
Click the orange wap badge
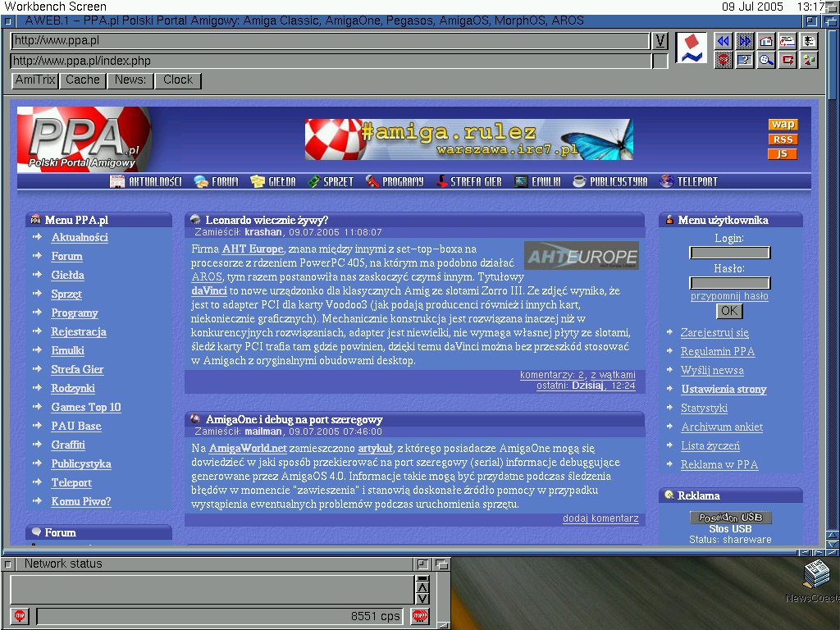tap(783, 125)
